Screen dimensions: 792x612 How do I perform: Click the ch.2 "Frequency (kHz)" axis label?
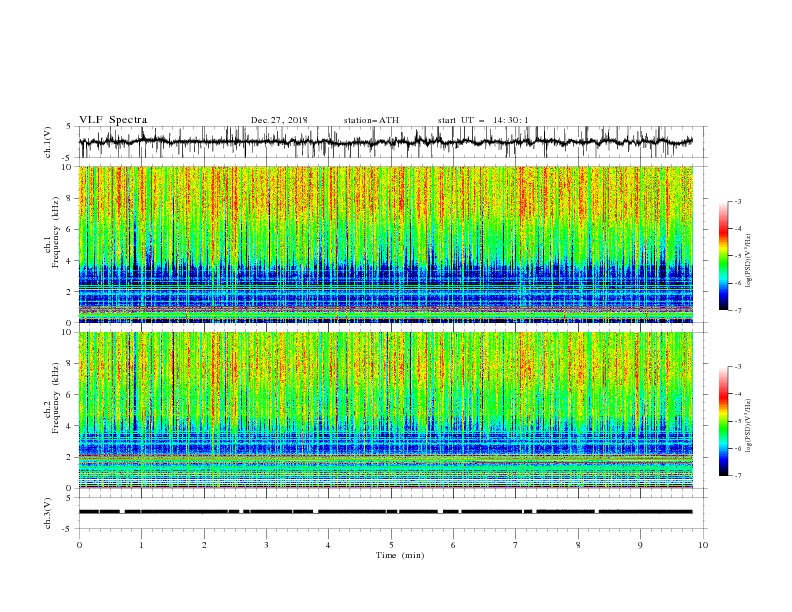[55, 398]
